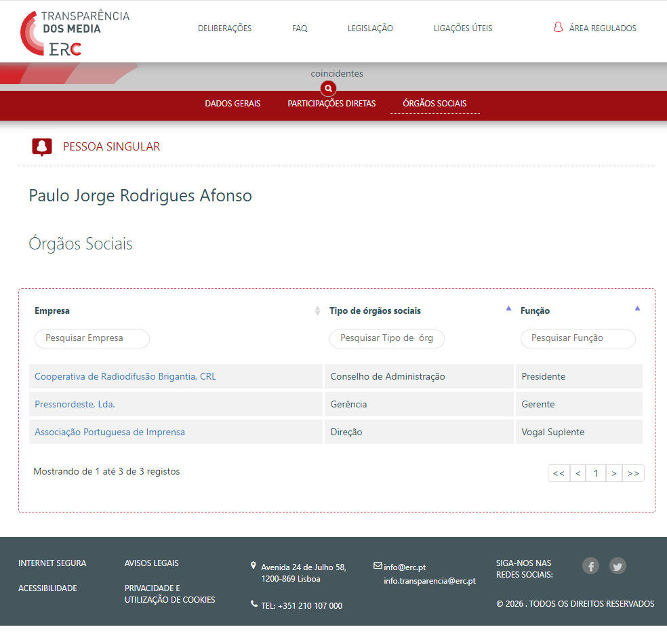Sort table by Empresa column arrows
This screenshot has width=667, height=644.
[x=317, y=311]
